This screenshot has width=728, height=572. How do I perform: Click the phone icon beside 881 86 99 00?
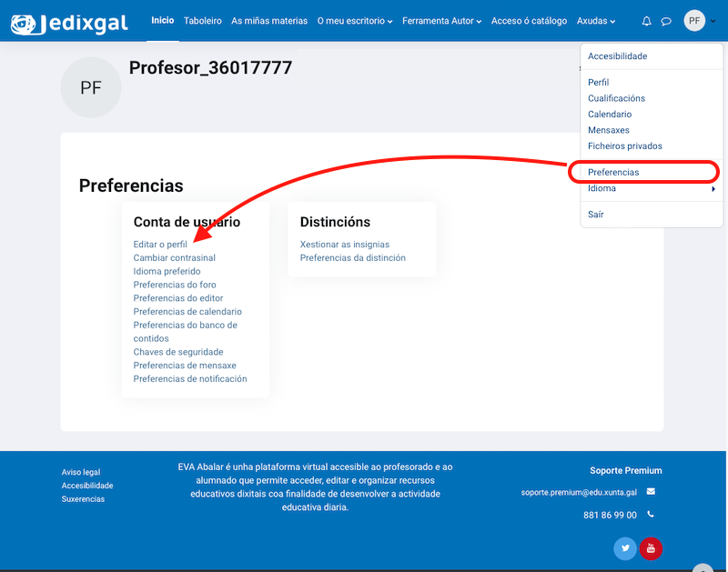tap(649, 513)
